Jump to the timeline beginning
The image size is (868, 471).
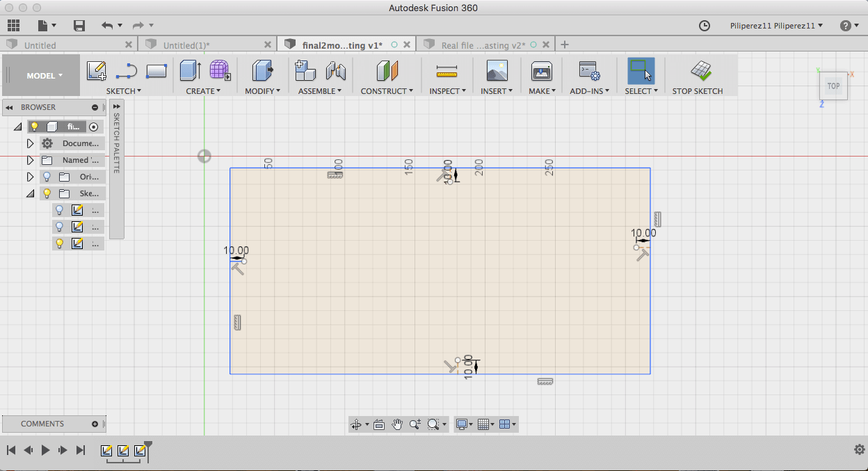[11, 450]
